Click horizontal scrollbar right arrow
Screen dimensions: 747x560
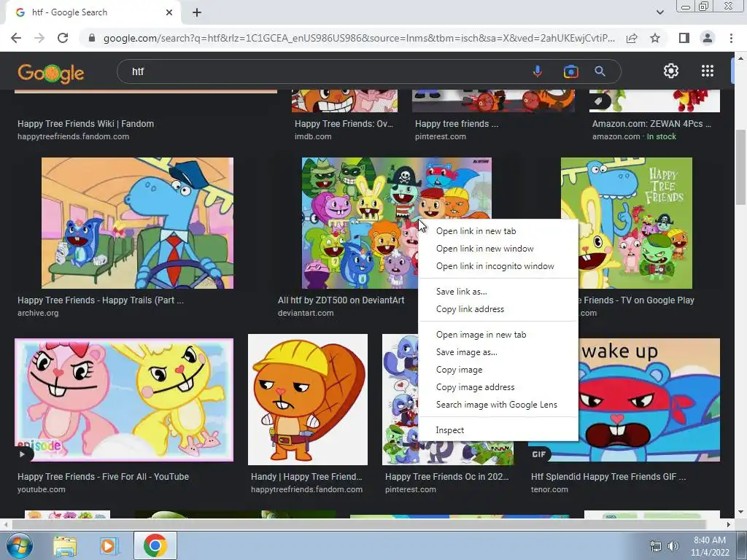tap(729, 524)
